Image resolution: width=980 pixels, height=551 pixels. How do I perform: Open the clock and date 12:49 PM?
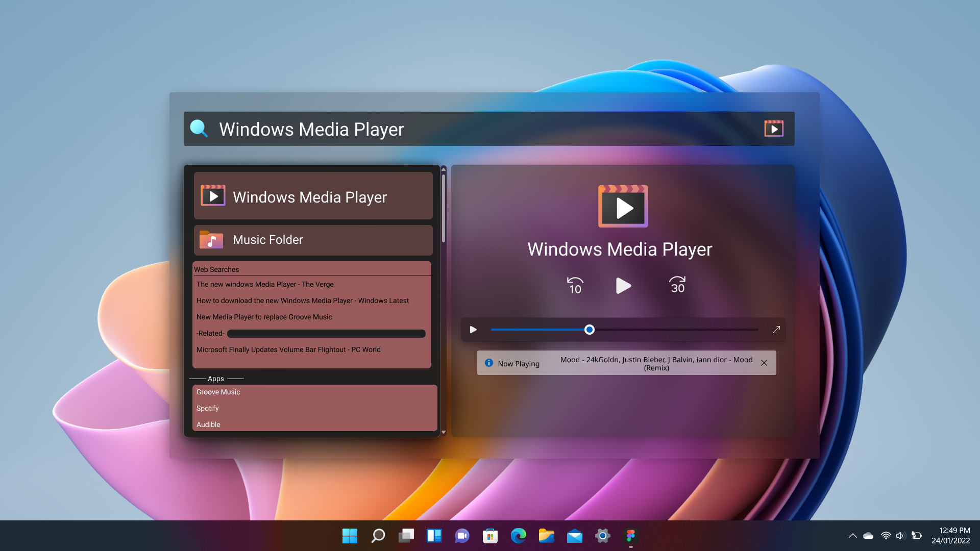point(951,536)
